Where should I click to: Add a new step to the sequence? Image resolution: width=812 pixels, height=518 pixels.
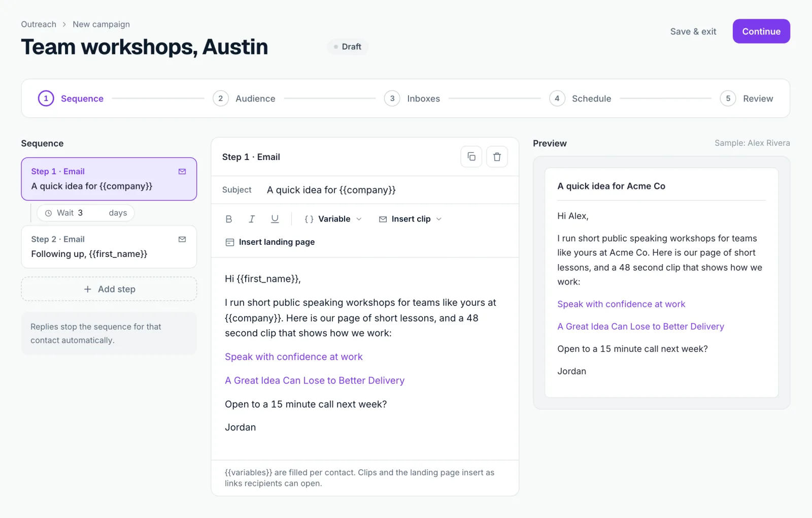pos(109,289)
